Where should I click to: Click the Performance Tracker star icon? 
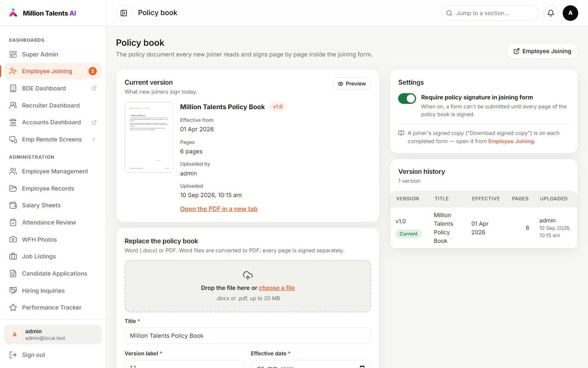13,307
